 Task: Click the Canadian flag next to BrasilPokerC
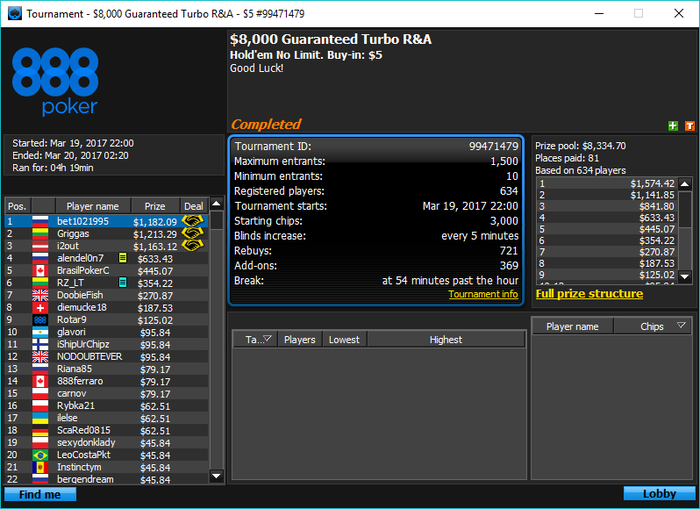coord(40,271)
